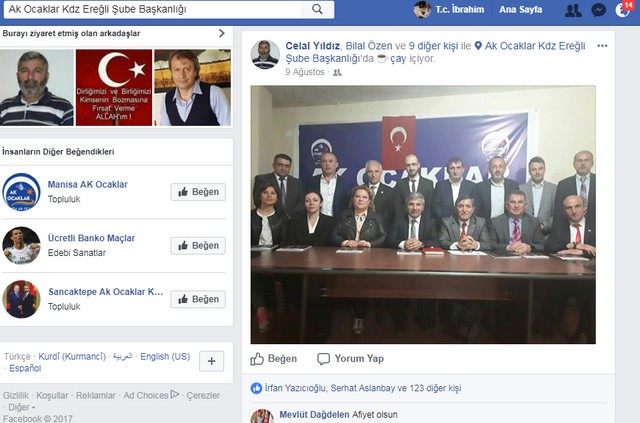640x423 pixels.
Task: Toggle Beğen for Ücretli Banko Maçlar
Action: [x=198, y=245]
